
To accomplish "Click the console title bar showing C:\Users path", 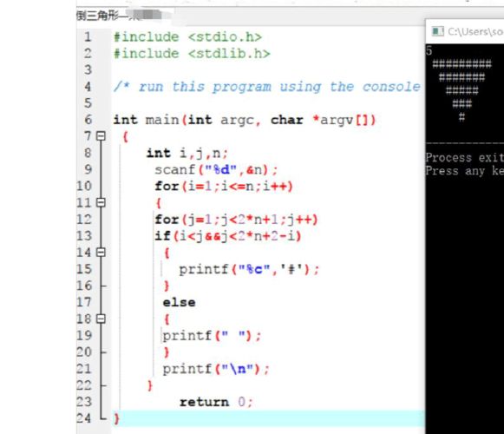I will 465,31.
